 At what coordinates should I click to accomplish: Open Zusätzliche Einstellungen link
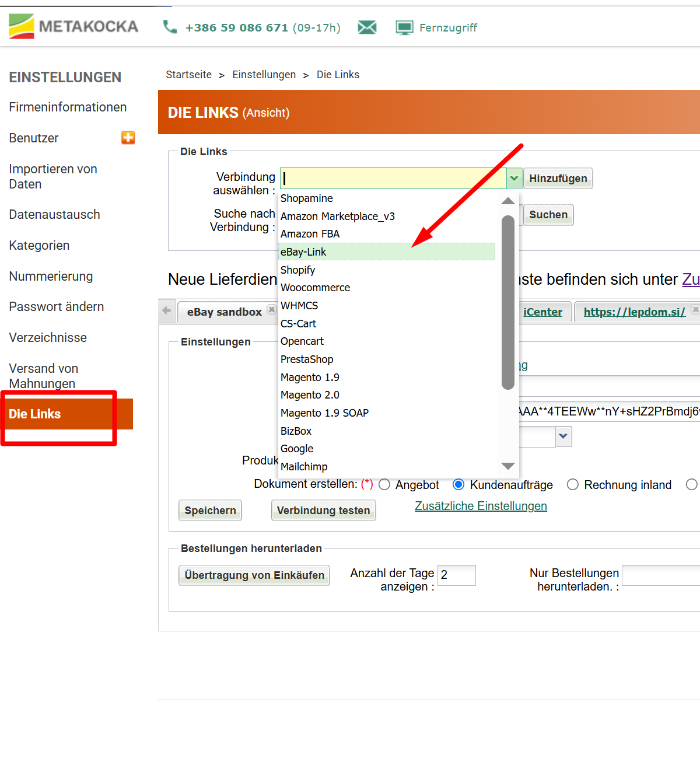pyautogui.click(x=481, y=506)
